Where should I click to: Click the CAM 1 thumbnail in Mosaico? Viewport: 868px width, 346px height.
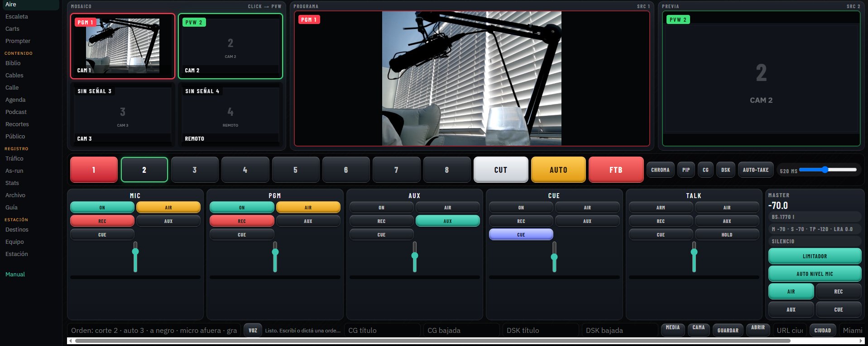[122, 46]
